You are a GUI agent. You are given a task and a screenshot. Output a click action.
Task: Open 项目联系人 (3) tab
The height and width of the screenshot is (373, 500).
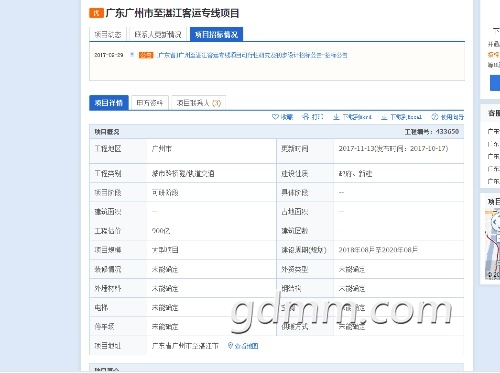point(199,103)
